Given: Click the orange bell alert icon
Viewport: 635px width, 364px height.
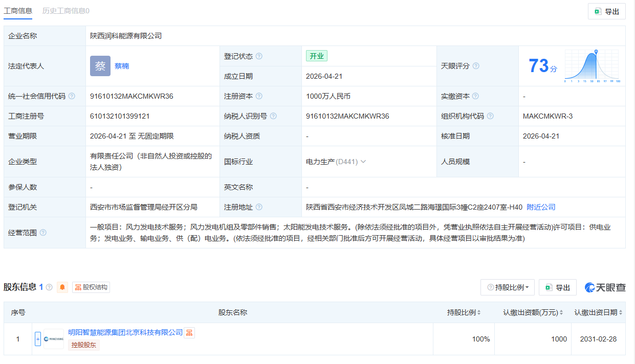Looking at the screenshot, I should coord(62,287).
